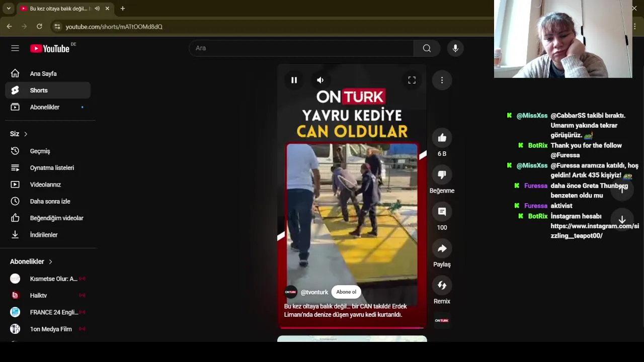Open the @tvonturk channel link
Image resolution: width=644 pixels, height=362 pixels.
[314, 292]
